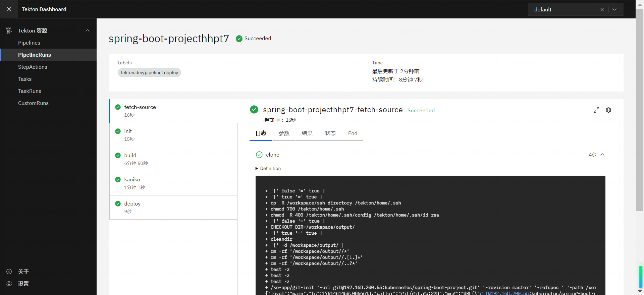Image resolution: width=644 pixels, height=295 pixels.
Task: Click the clone step success icon
Action: point(259,155)
